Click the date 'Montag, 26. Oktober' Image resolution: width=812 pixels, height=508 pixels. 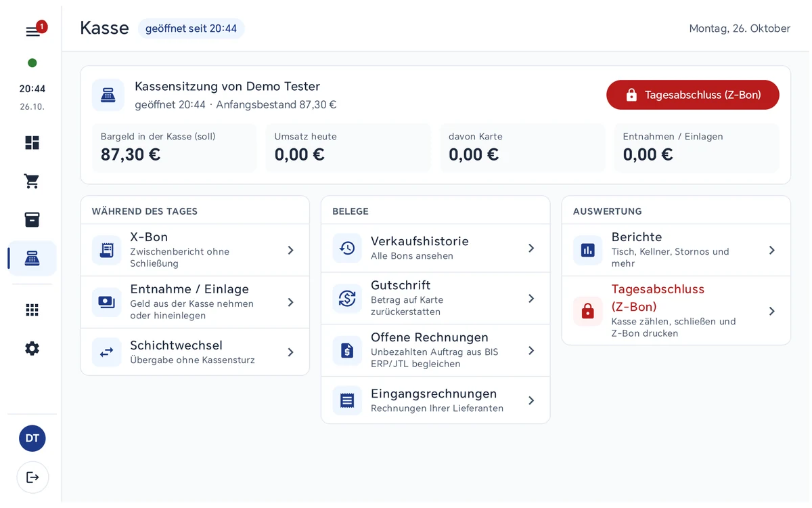coord(740,28)
